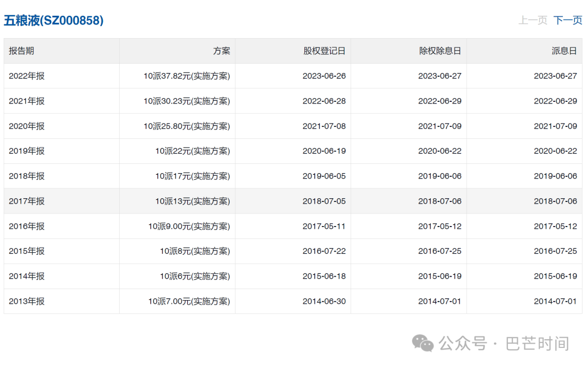Viewport: 588px width, 367px height.
Task: Select the 2020年报 row label
Action: click(27, 126)
